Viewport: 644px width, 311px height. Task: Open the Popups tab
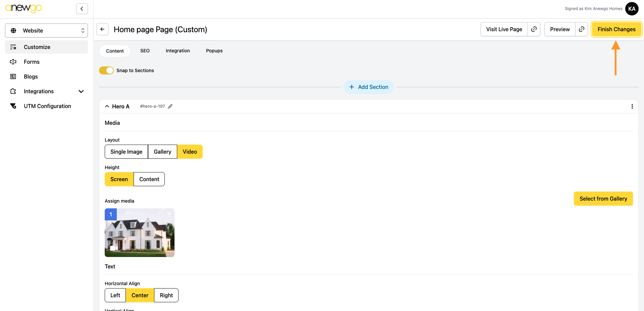pos(214,51)
